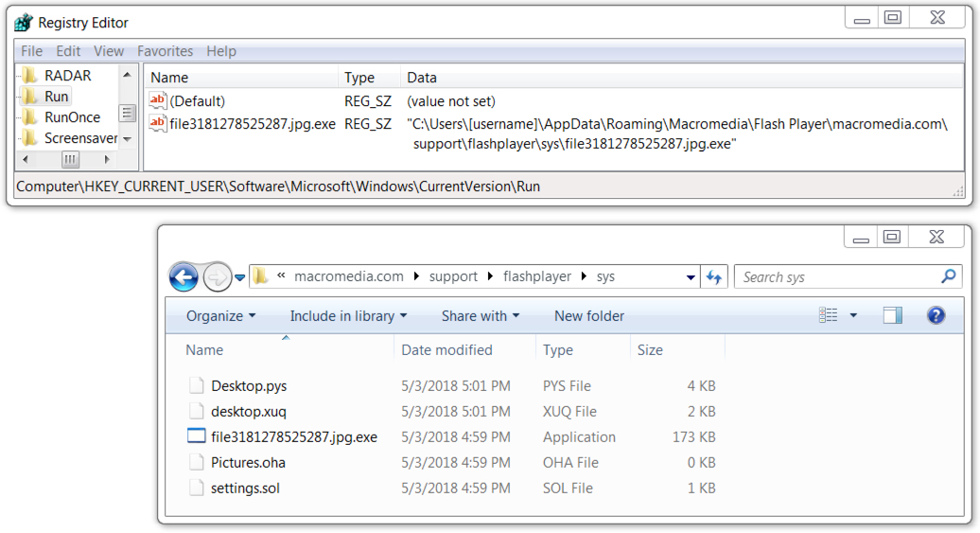Click the registry tree vertical scrollbar down arrow
980x533 pixels.
click(x=127, y=139)
